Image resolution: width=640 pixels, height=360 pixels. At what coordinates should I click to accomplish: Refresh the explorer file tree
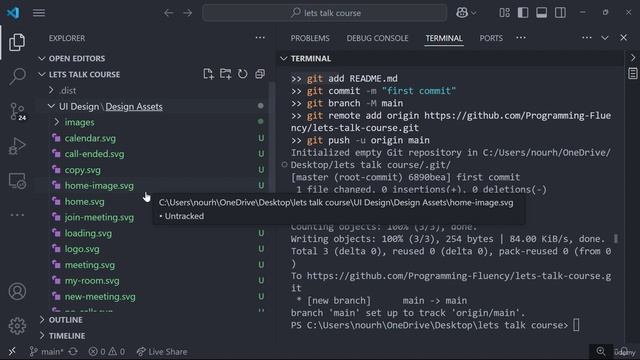click(242, 74)
